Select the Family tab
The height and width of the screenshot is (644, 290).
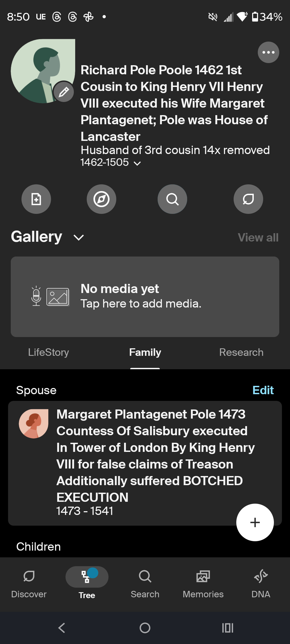pyautogui.click(x=145, y=352)
